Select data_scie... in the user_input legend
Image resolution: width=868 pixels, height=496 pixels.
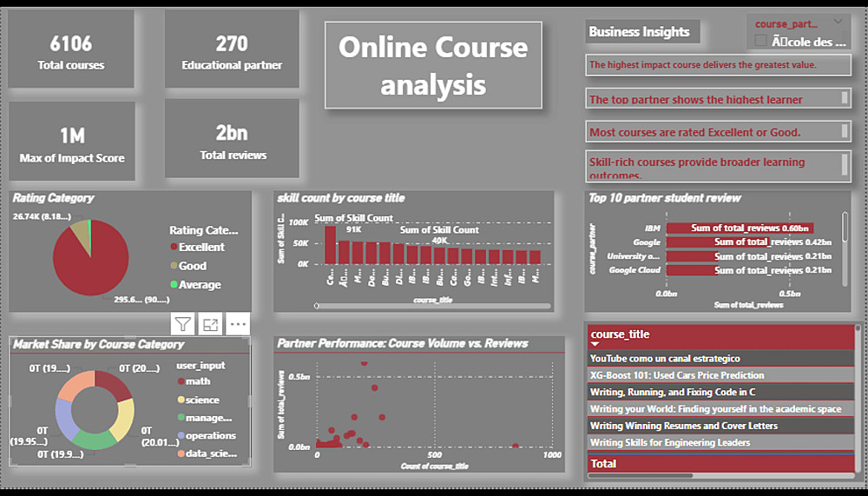click(207, 453)
